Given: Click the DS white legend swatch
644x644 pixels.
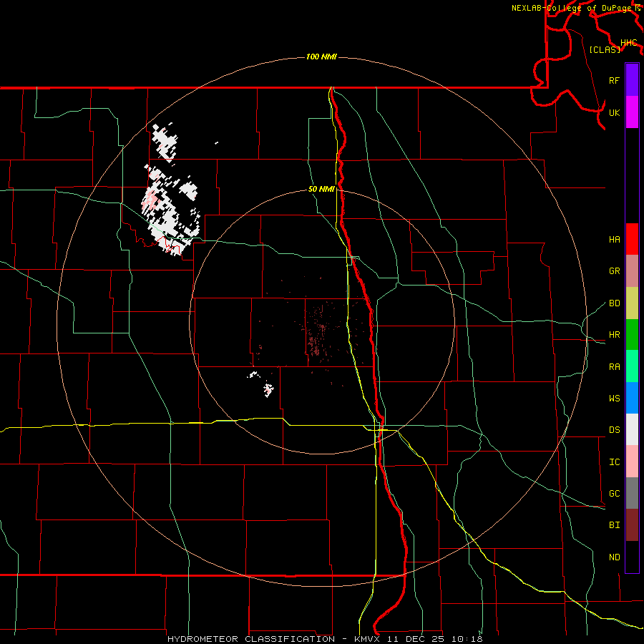Looking at the screenshot, I should 632,429.
